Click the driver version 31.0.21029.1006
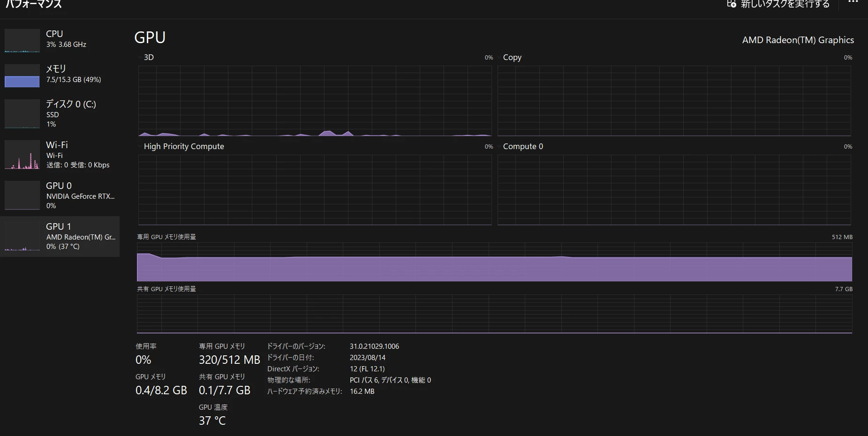This screenshot has width=868, height=436. [374, 346]
